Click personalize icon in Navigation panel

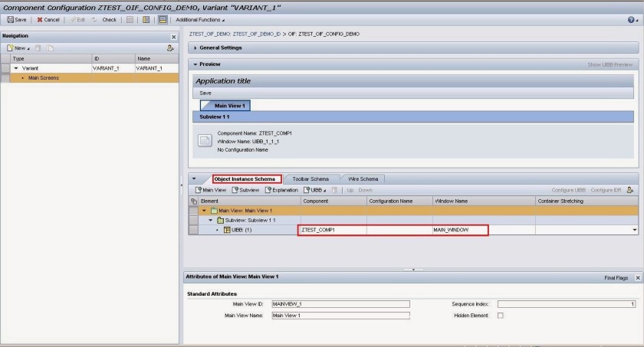click(171, 47)
